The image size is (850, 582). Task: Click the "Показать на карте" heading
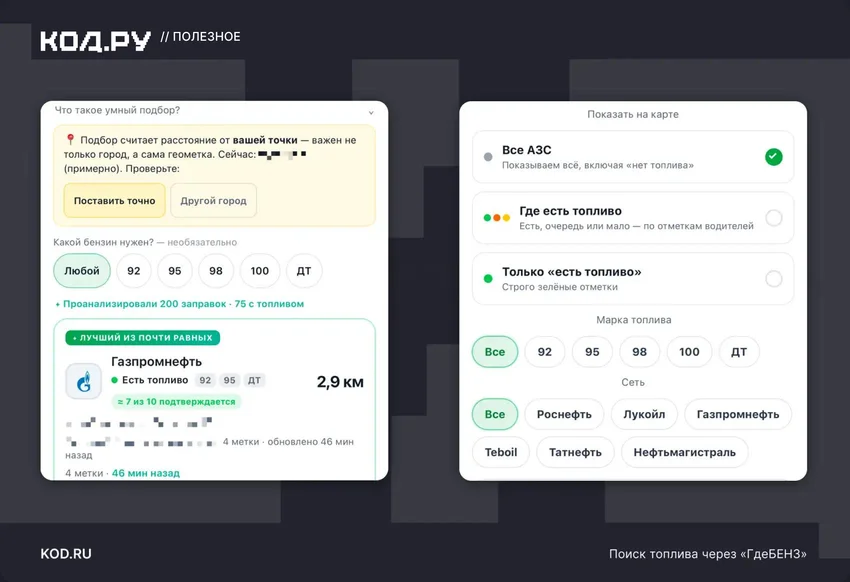633,114
